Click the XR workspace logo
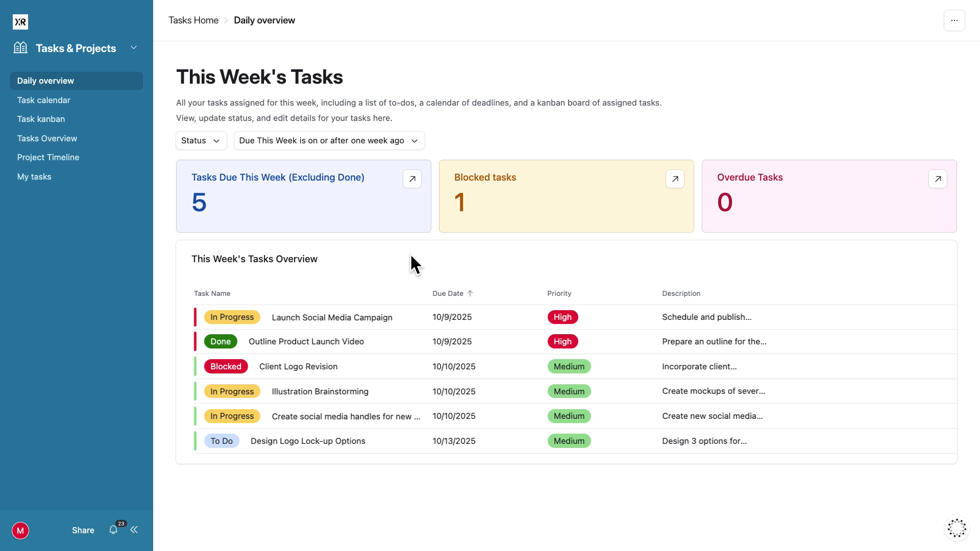Screen dimensions: 980x551 tap(20, 21)
